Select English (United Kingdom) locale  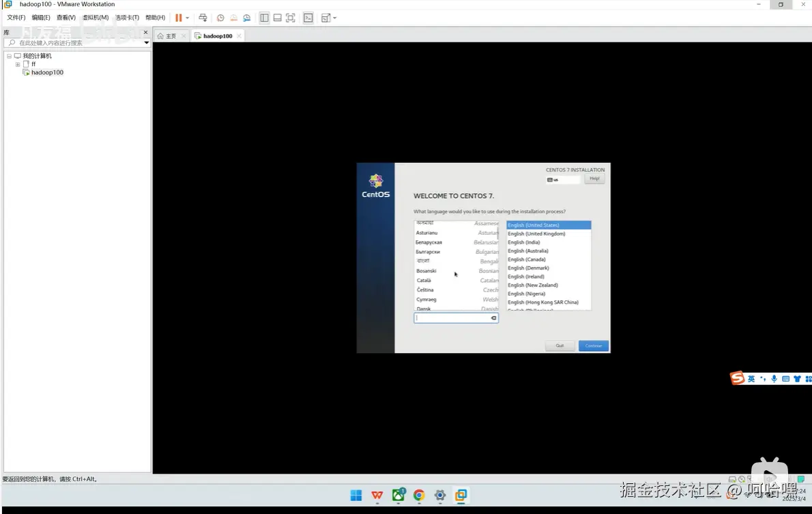[x=549, y=233]
